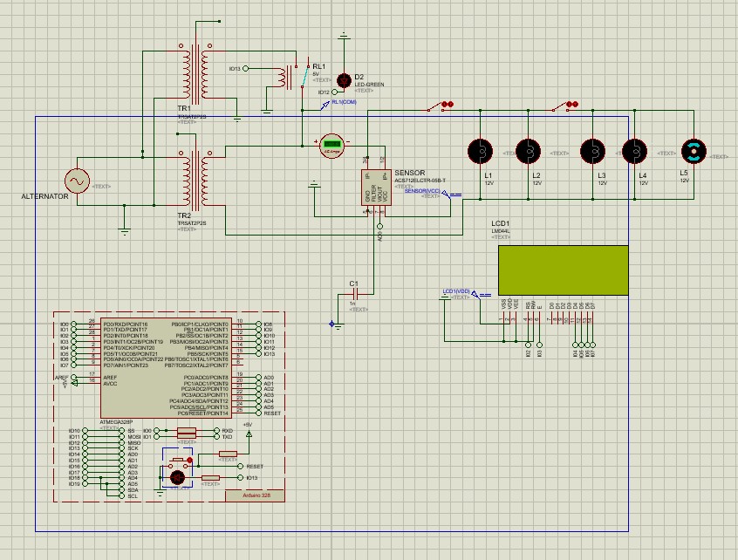The width and height of the screenshot is (738, 560).
Task: Select the ALTERNATOR AC source symbol
Action: click(x=77, y=181)
